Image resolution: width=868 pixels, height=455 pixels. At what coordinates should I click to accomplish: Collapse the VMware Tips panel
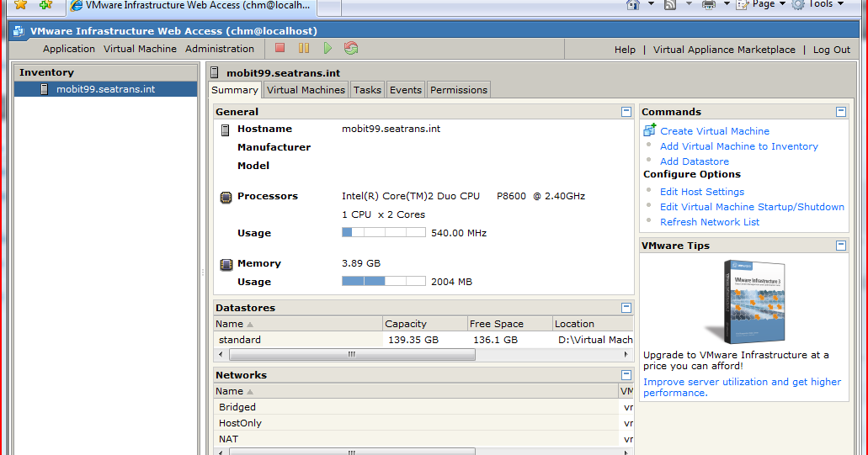click(841, 246)
